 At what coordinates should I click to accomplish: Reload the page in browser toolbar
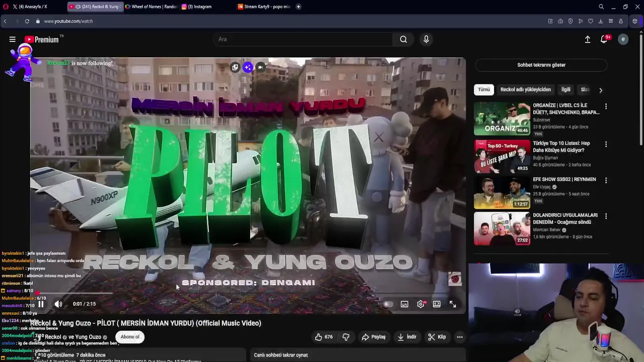point(27,21)
